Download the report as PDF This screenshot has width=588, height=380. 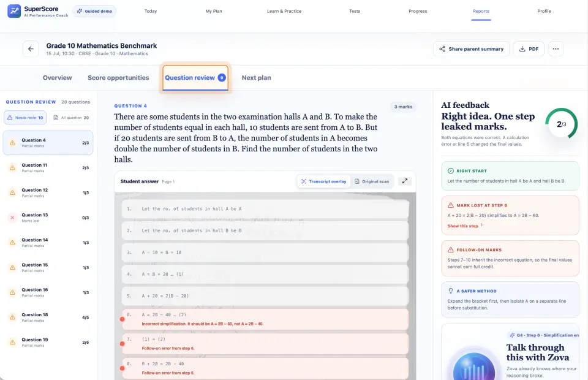click(529, 49)
